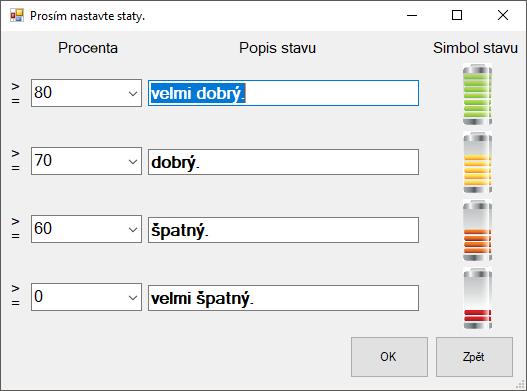
Task: Click the yellow battery status symbol
Action: [477, 162]
